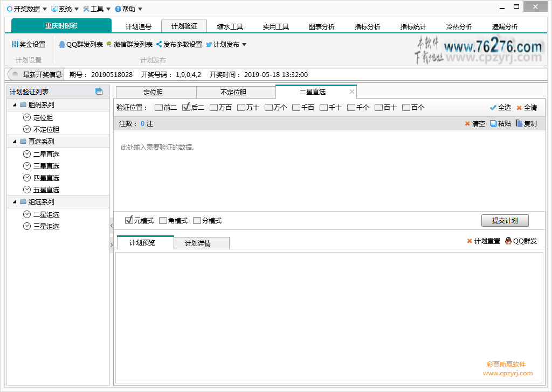Open the 图表分析 tab

321,27
